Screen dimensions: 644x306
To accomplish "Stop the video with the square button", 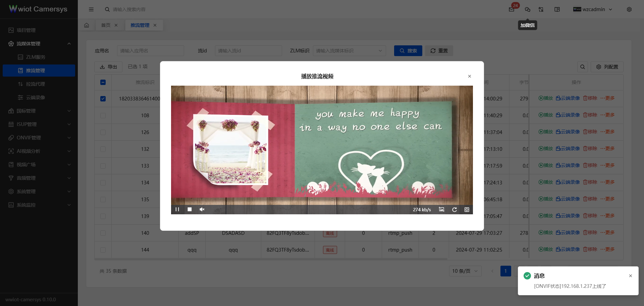I will click(x=190, y=210).
